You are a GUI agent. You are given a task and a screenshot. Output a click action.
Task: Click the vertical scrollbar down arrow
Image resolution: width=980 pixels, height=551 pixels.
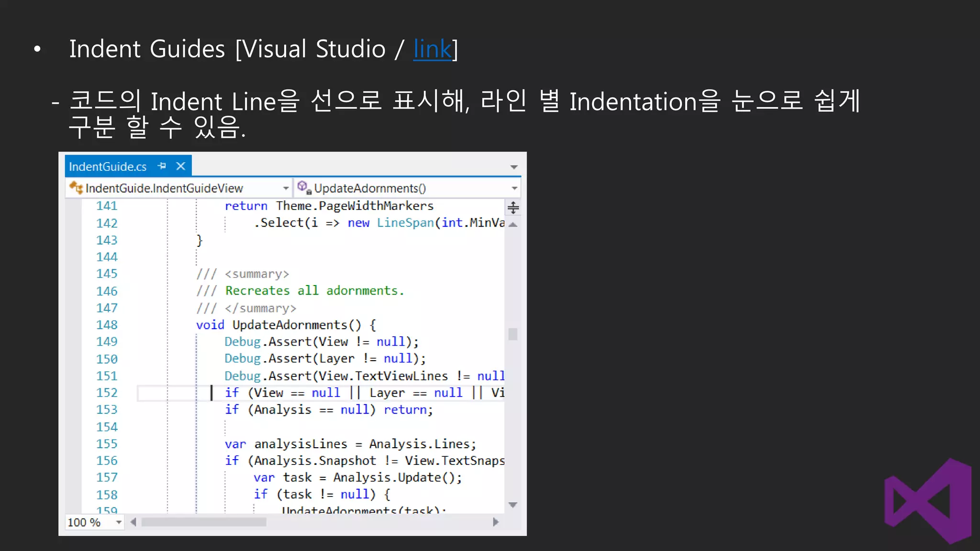(x=513, y=505)
